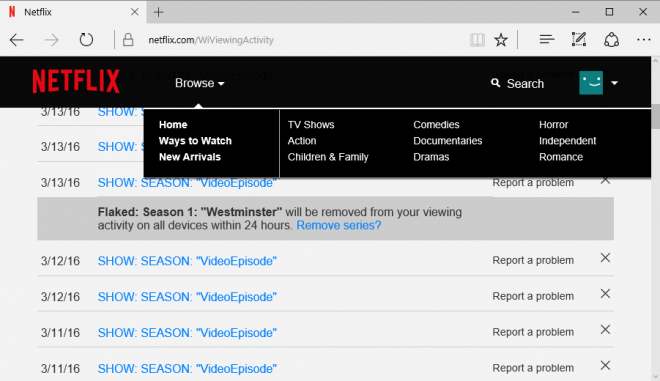Open New Arrivals from Browse menu
660x381 pixels.
coord(190,157)
